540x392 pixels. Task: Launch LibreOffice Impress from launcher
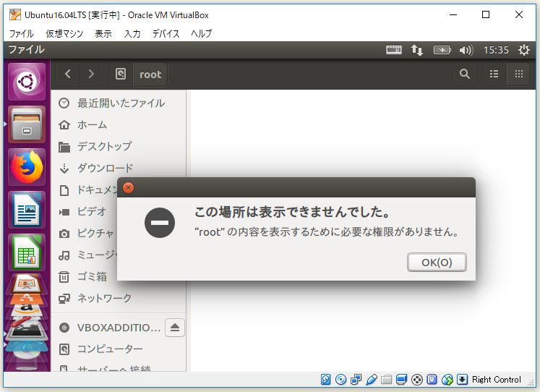click(27, 284)
